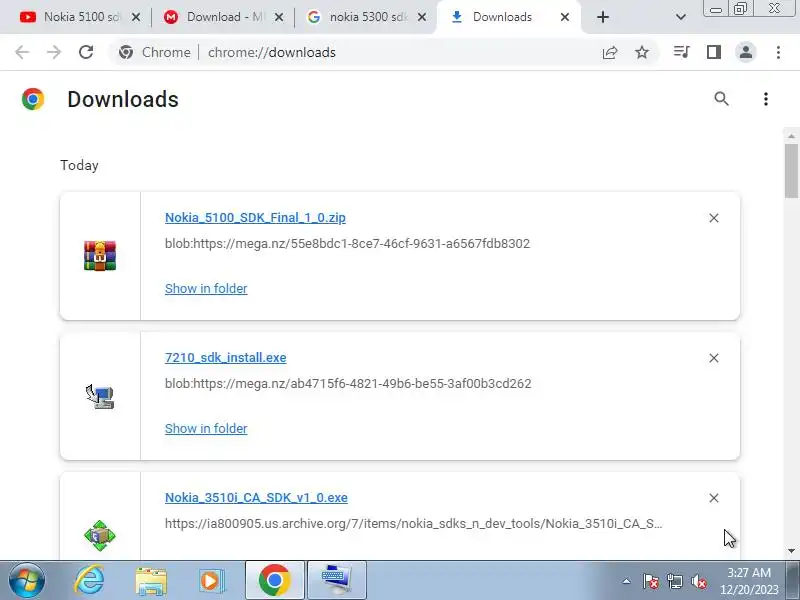Show Nokia_5100 zip in folder
800x600 pixels.
pyautogui.click(x=206, y=288)
